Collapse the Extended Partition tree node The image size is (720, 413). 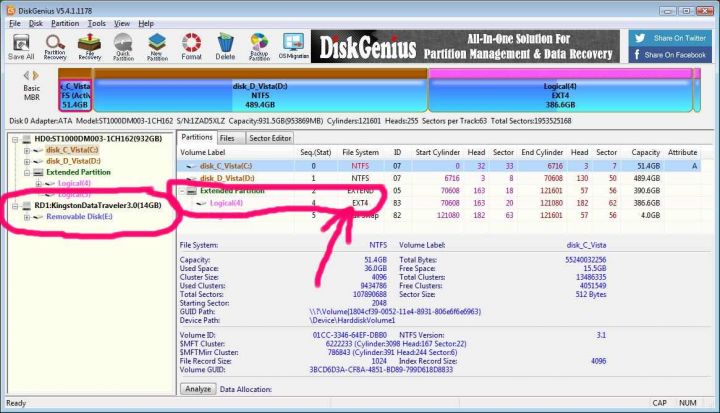click(27, 172)
